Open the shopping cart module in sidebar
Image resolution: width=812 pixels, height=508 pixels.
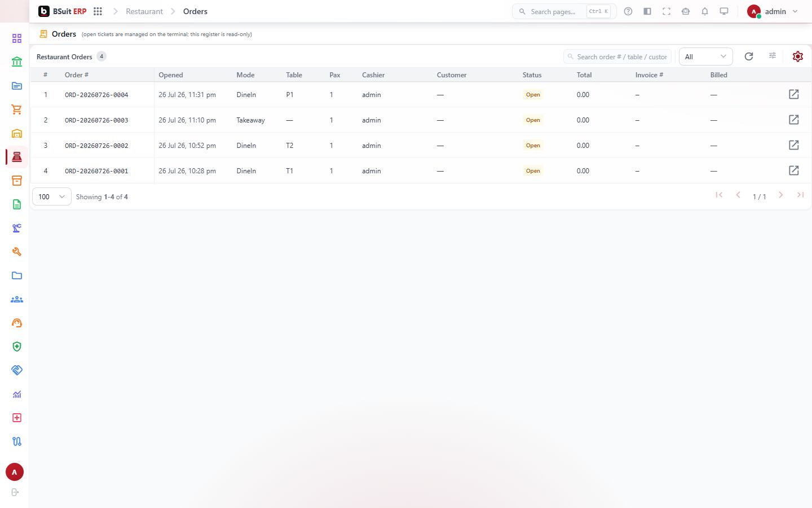click(17, 110)
